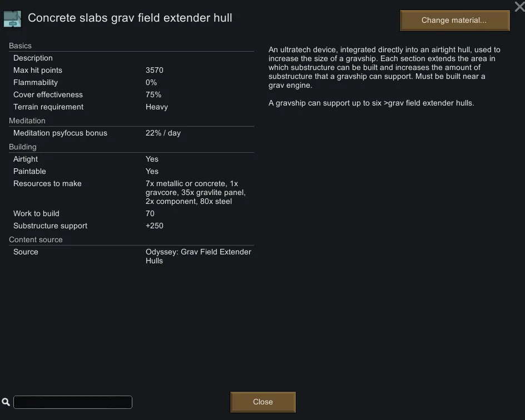The width and height of the screenshot is (525, 420).
Task: Focus the stat search input field
Action: [x=73, y=402]
